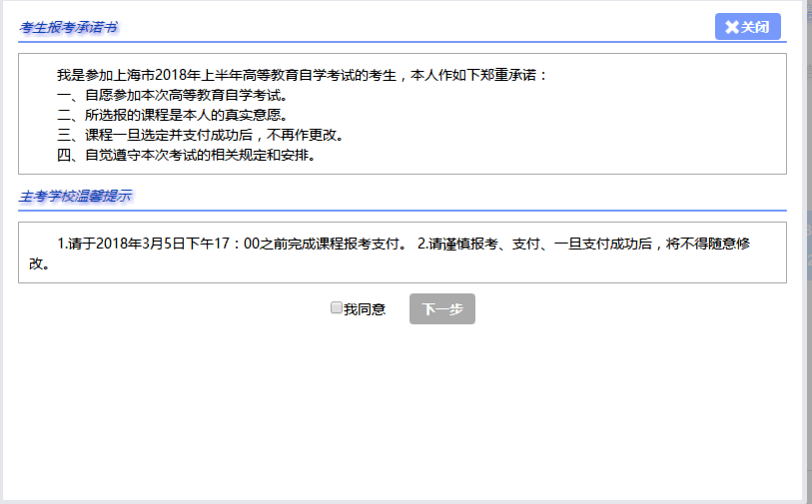Click the X icon on the 关闭 button

point(731,27)
